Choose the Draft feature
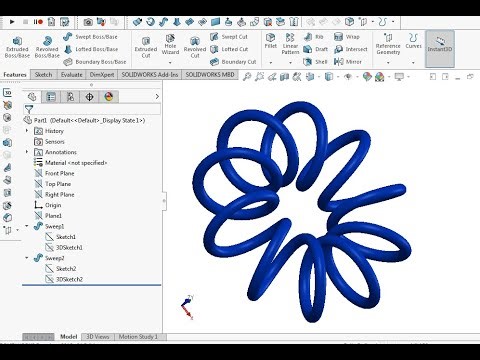 coord(316,49)
